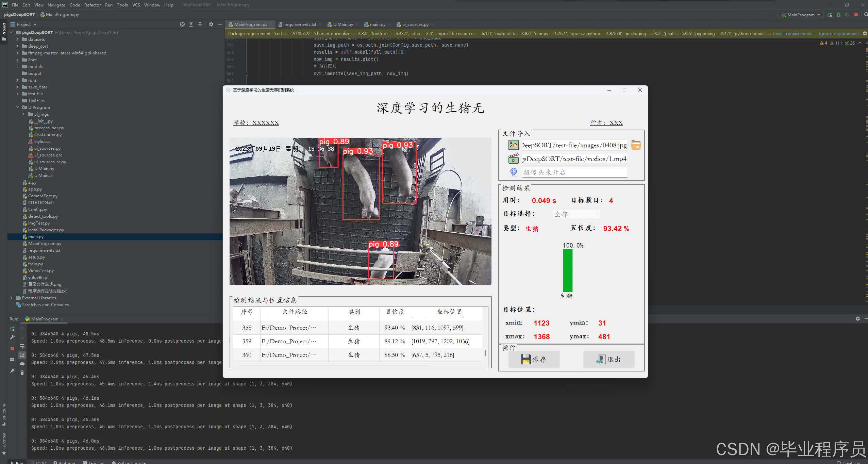Screen dimensions: 868x464
Task: Expand the datasets folder
Action: tap(18, 39)
